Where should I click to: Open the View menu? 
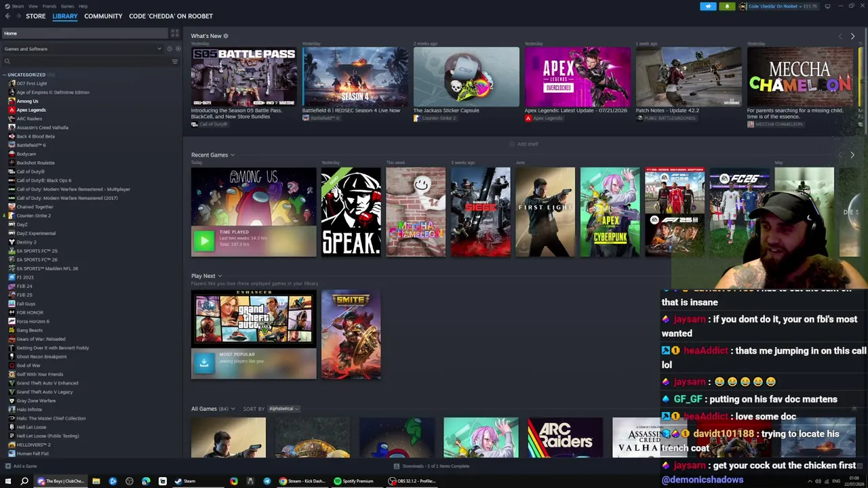tap(33, 6)
